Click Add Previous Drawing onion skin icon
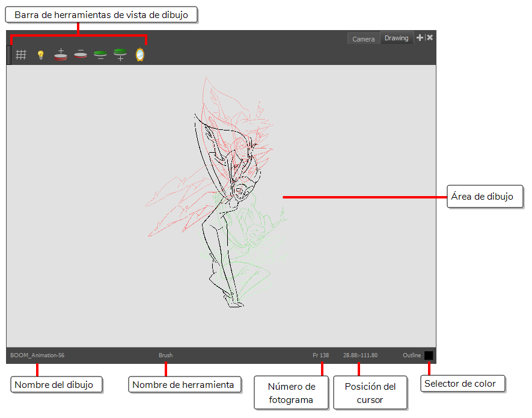Viewport: 532px width, 418px height. coord(60,55)
